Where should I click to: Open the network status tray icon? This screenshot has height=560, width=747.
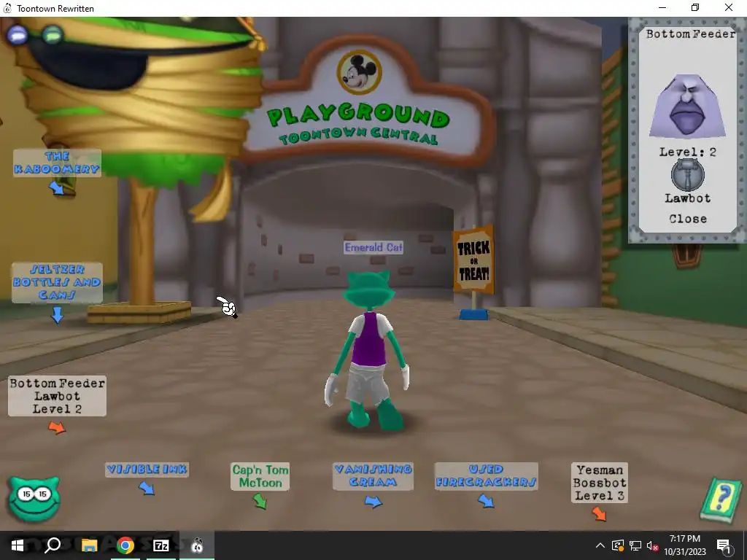(x=635, y=545)
